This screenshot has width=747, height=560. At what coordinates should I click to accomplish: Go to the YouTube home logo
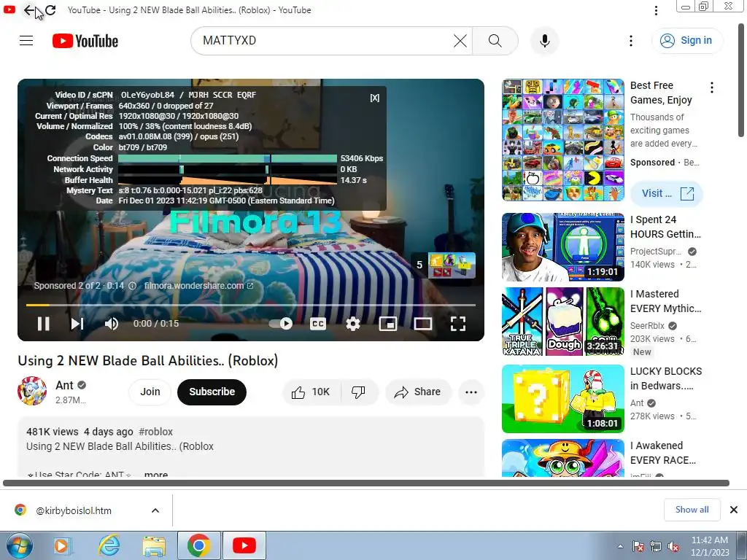(85, 41)
